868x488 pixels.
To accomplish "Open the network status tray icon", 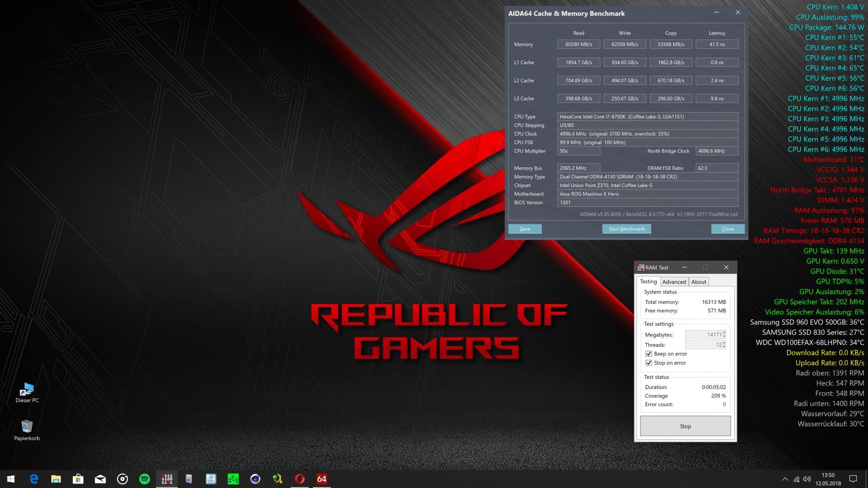I will 796,479.
